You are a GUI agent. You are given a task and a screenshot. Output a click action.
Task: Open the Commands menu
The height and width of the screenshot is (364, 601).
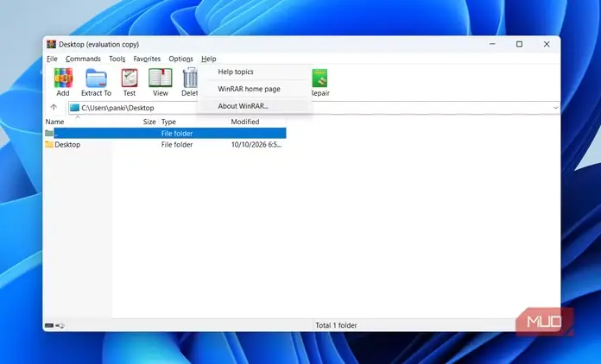(83, 59)
